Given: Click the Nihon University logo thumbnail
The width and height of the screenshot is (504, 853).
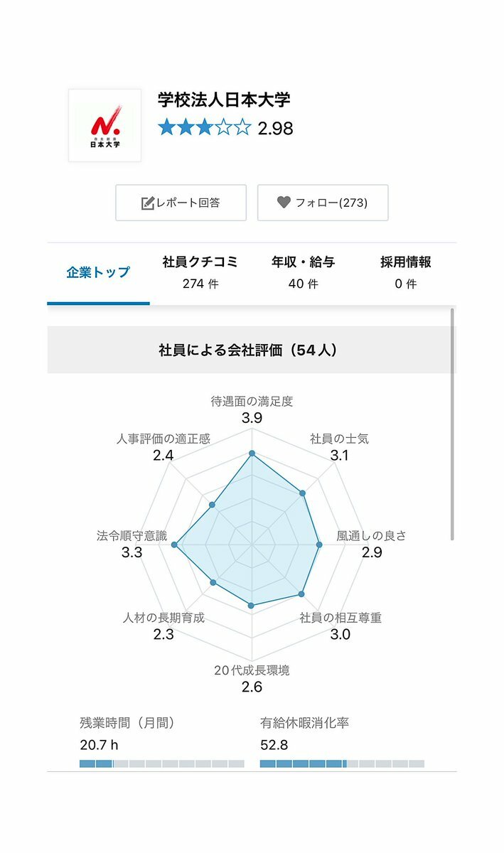Looking at the screenshot, I should [104, 125].
